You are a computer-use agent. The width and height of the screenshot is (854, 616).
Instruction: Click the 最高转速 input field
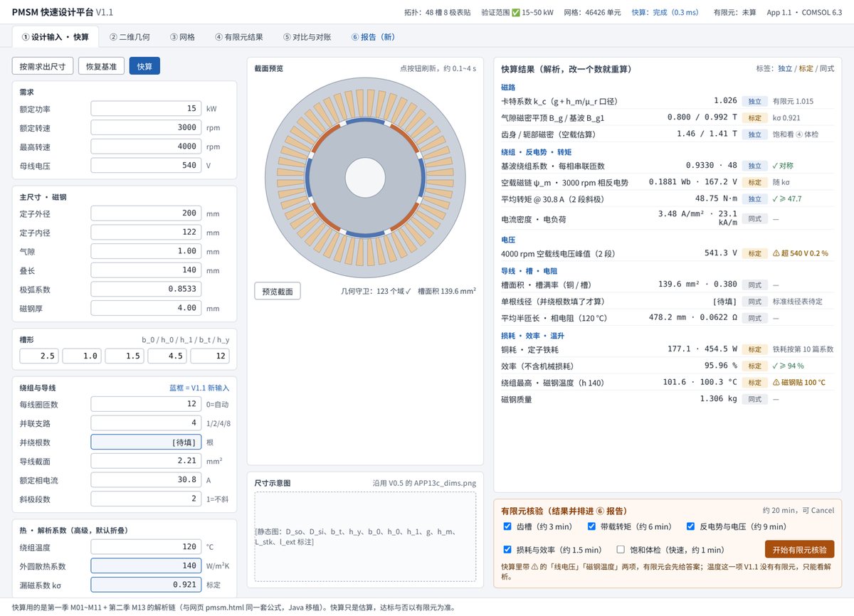pyautogui.click(x=147, y=147)
